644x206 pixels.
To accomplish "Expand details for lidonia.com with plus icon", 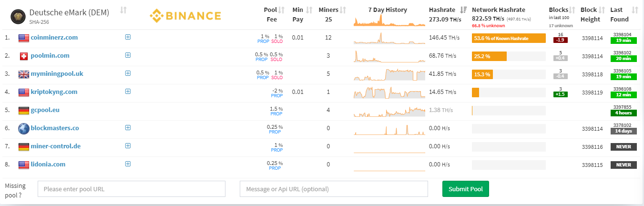I will [x=128, y=164].
